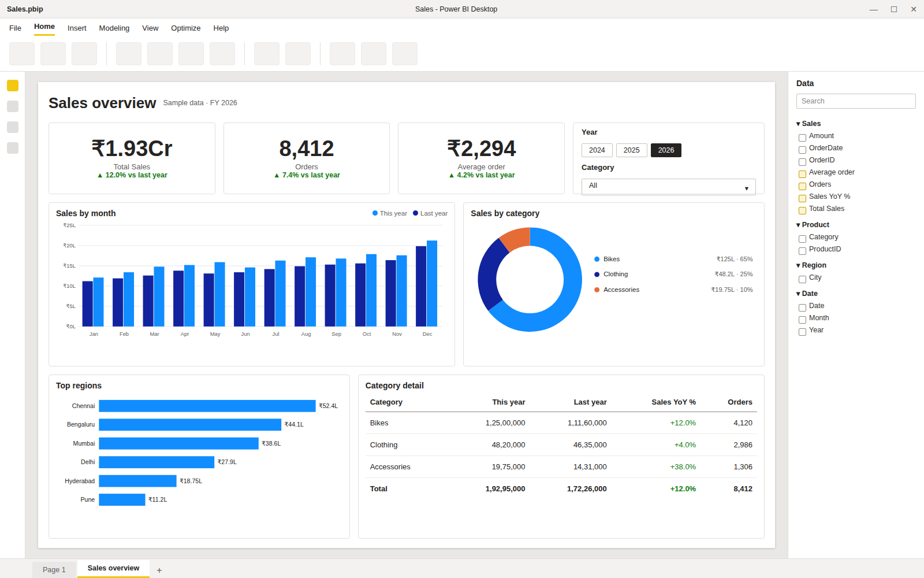Select 2026 in the Year slicer

tap(666, 150)
